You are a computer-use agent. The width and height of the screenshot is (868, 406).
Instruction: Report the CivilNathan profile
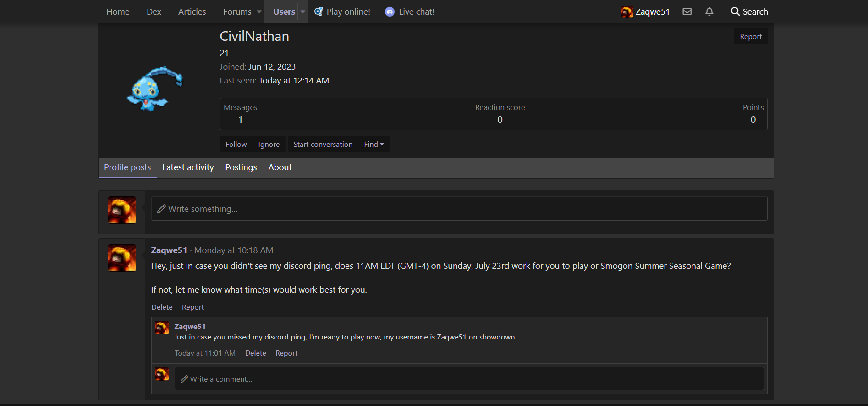751,37
